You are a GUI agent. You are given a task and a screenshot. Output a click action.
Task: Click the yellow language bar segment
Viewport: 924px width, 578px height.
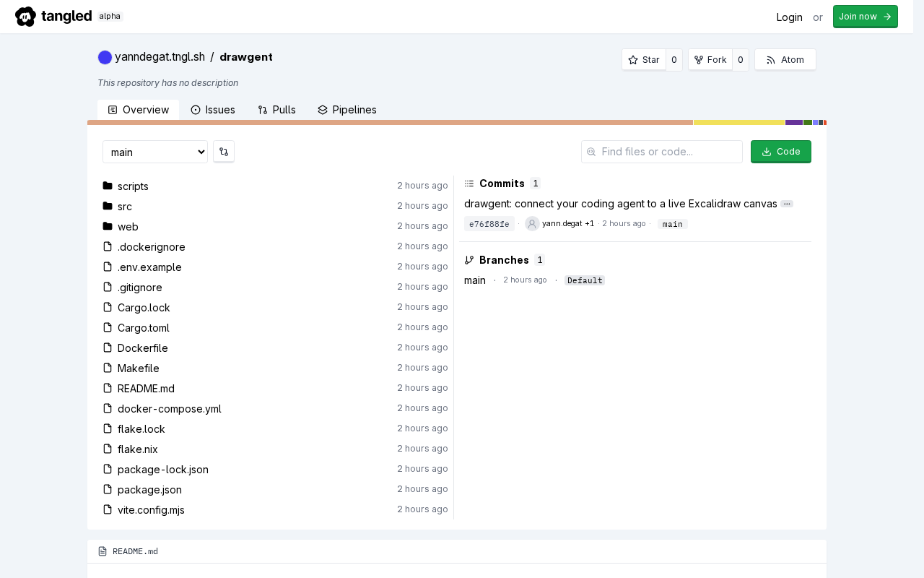739,123
